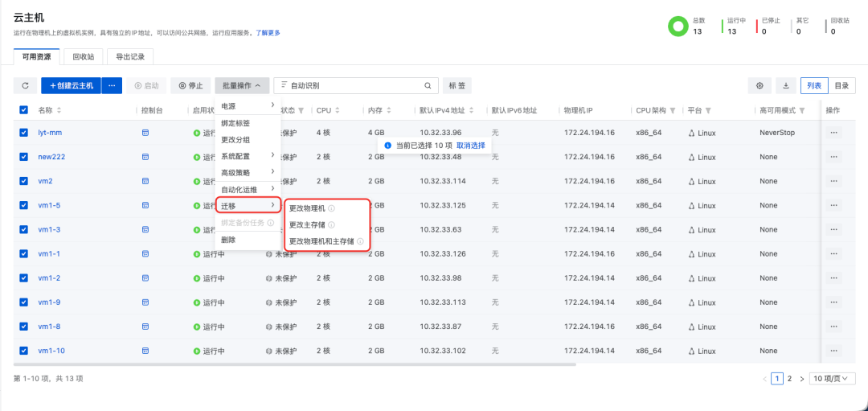The width and height of the screenshot is (868, 411).
Task: Open more actions for vm2 row
Action: (x=834, y=181)
